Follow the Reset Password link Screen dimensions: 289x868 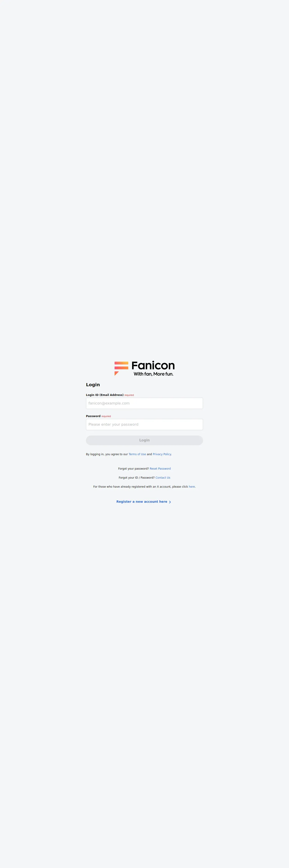tap(160, 469)
